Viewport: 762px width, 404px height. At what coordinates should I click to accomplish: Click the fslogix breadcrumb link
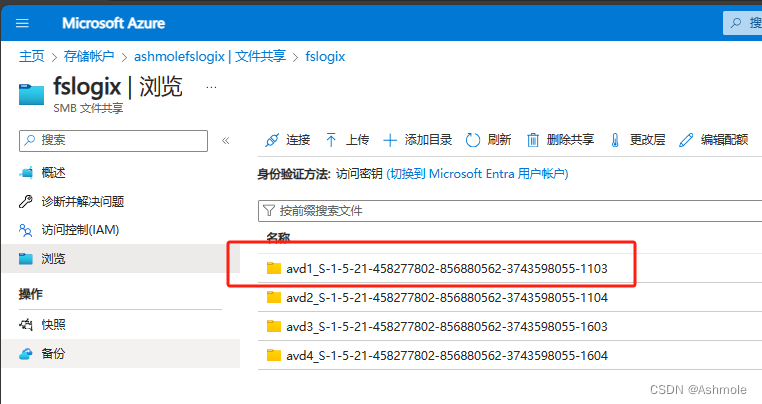(325, 56)
